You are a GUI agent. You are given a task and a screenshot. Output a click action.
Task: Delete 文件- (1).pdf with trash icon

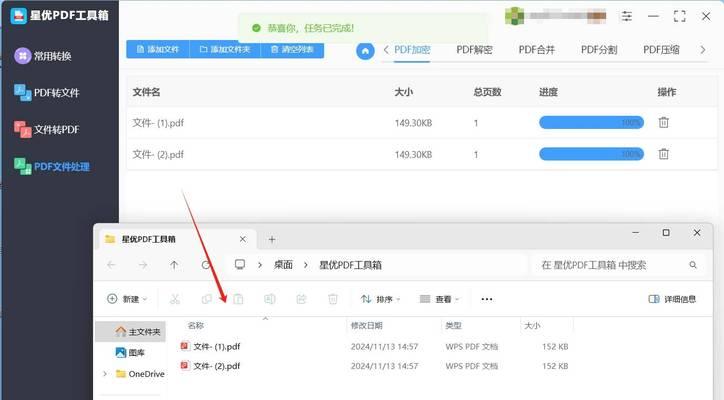[x=664, y=122]
